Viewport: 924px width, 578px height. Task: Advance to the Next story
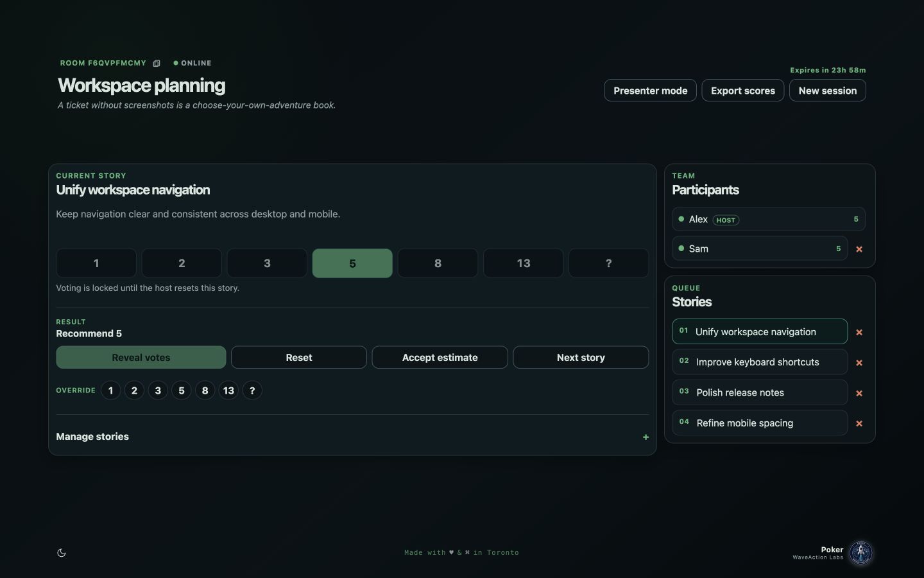point(581,358)
